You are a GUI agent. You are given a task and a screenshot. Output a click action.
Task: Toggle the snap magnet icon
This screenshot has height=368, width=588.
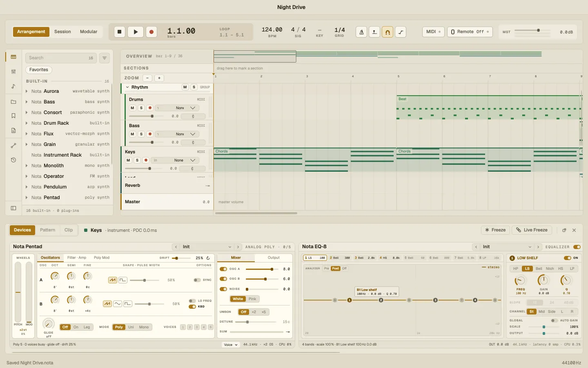point(388,32)
